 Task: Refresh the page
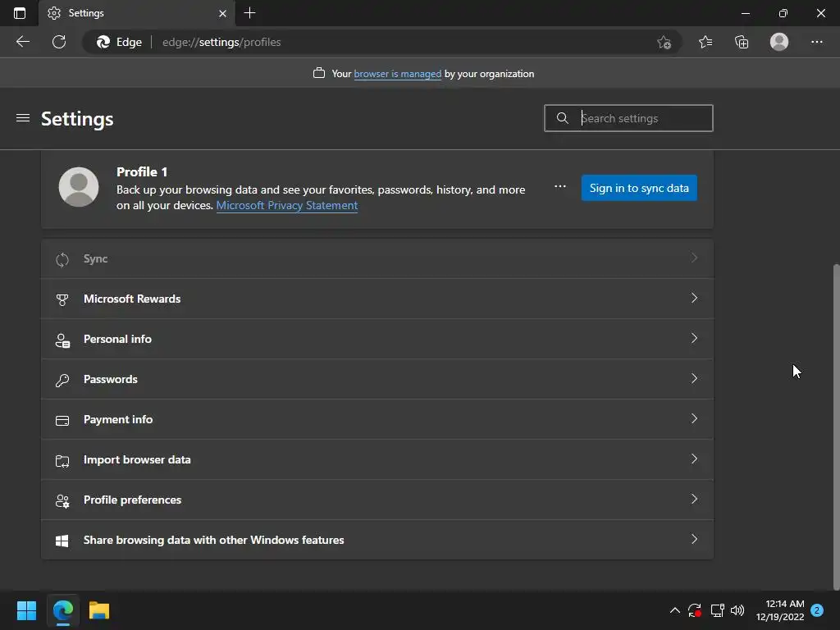click(59, 42)
